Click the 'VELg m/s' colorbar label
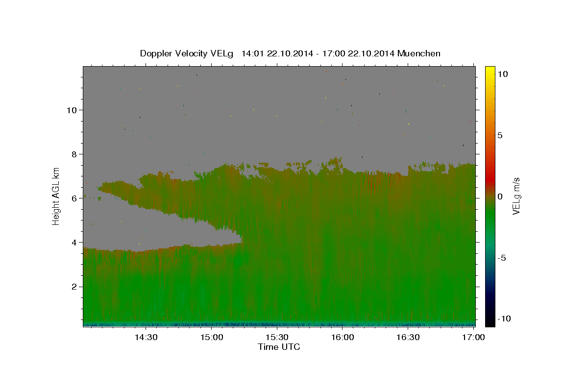 tap(516, 196)
